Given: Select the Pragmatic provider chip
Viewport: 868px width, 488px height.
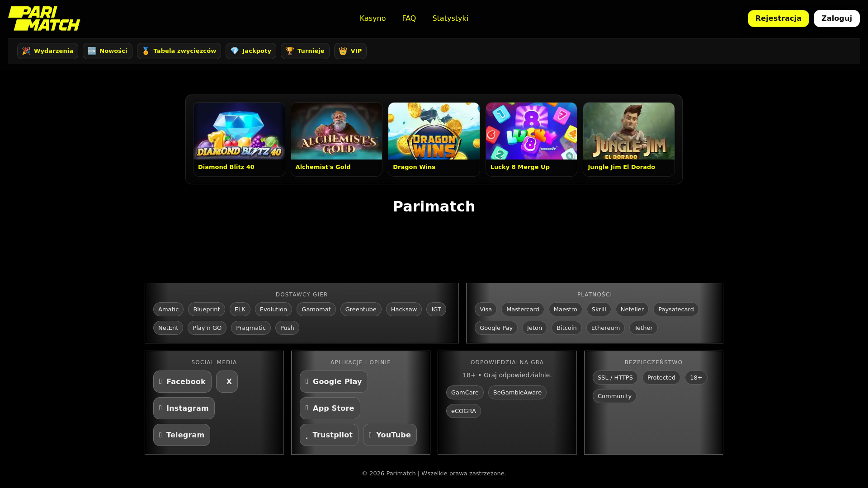Looking at the screenshot, I should tap(250, 328).
